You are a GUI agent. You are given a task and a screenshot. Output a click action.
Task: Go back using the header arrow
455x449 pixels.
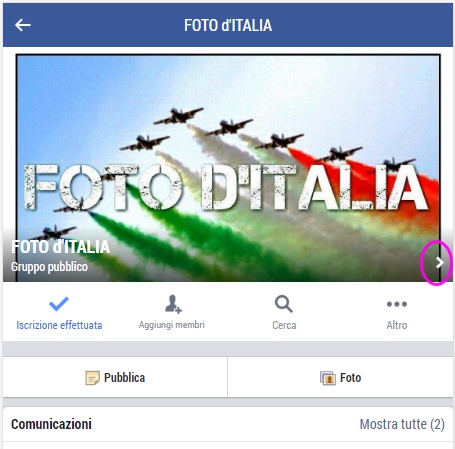pyautogui.click(x=23, y=25)
